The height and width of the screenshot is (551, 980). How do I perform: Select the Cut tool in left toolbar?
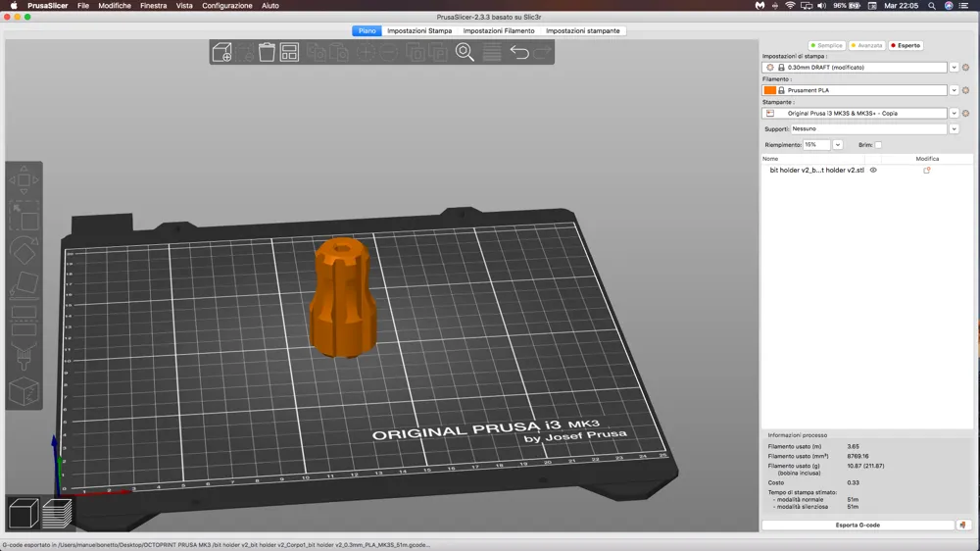24,321
